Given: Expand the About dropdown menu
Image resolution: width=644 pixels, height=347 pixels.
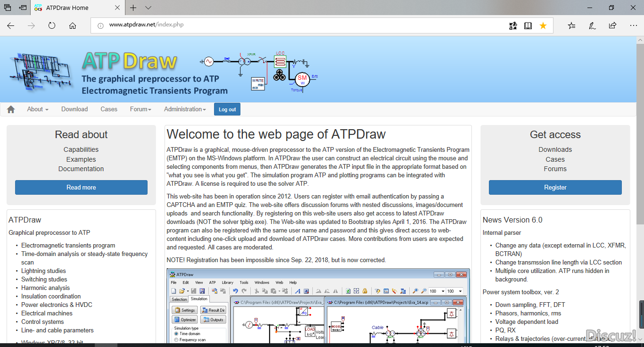Looking at the screenshot, I should tap(37, 109).
